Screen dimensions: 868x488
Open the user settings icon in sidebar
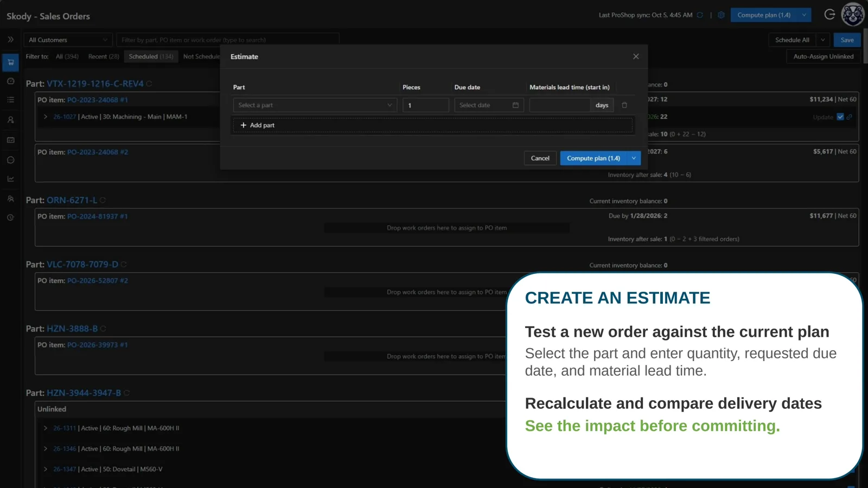pos(10,120)
